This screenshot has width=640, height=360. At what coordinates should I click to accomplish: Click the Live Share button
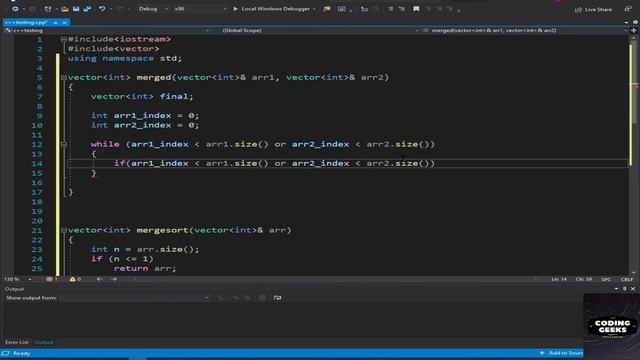593,9
